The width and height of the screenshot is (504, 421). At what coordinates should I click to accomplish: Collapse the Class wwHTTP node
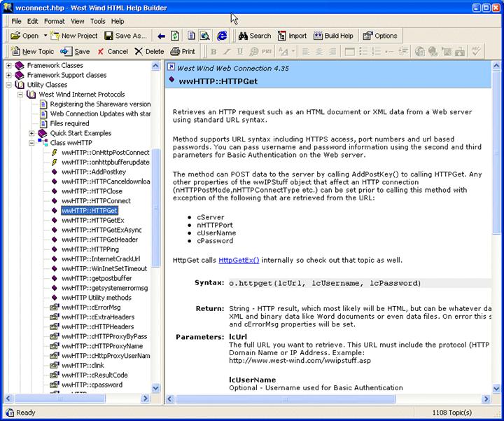(x=31, y=143)
